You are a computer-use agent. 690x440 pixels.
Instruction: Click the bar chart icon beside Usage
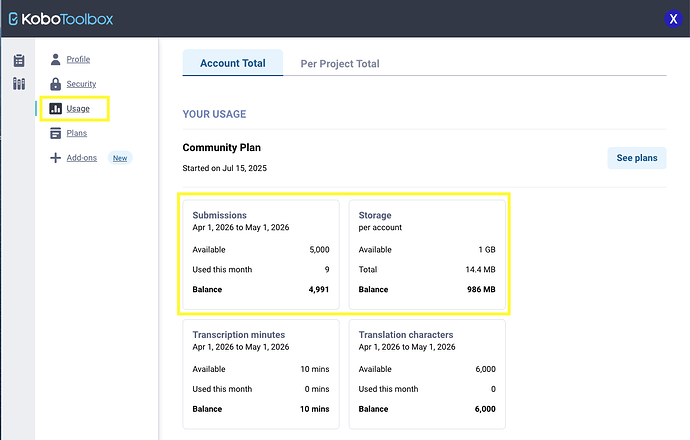pyautogui.click(x=56, y=108)
